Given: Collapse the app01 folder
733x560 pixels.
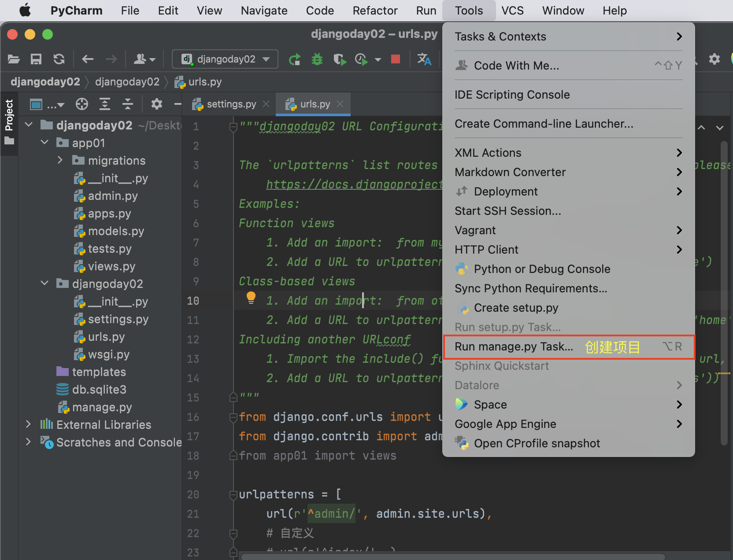Looking at the screenshot, I should (44, 143).
